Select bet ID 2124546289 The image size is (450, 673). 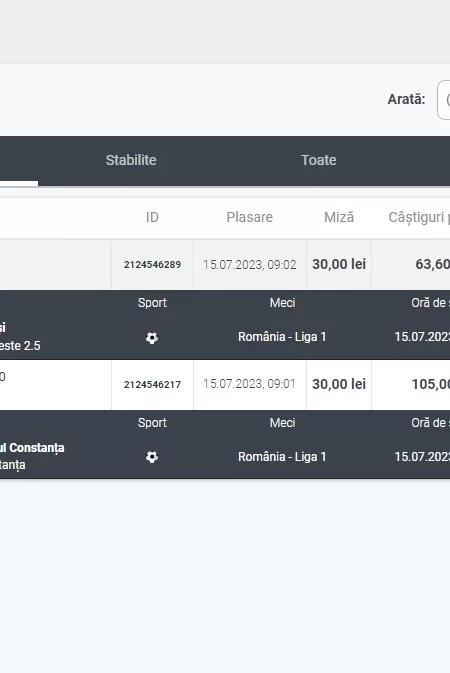tap(152, 264)
